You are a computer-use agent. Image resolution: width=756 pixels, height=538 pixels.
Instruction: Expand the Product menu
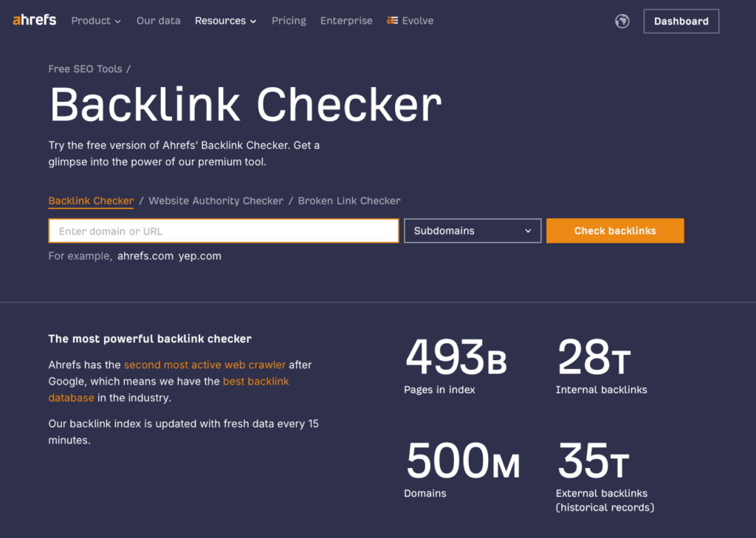click(x=96, y=21)
